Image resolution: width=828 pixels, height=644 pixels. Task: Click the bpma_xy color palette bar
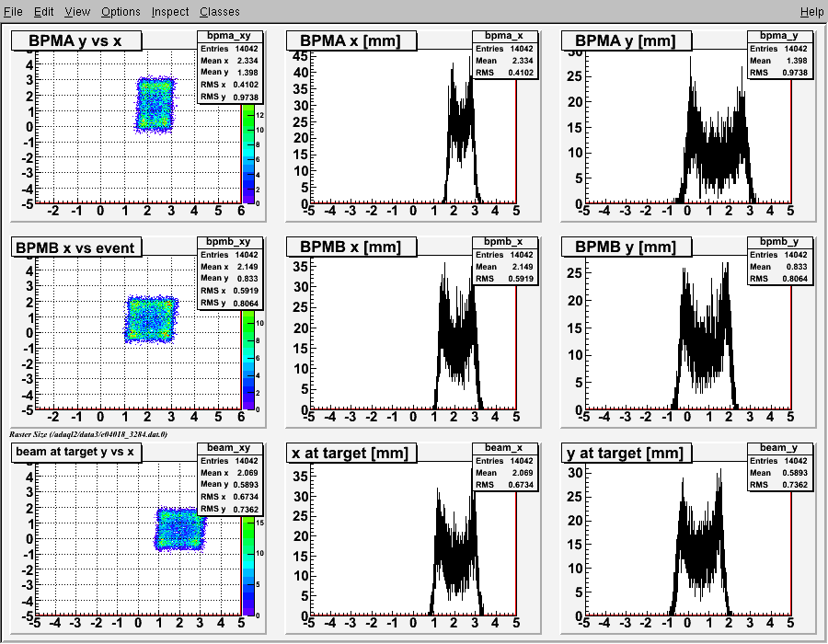click(x=248, y=154)
